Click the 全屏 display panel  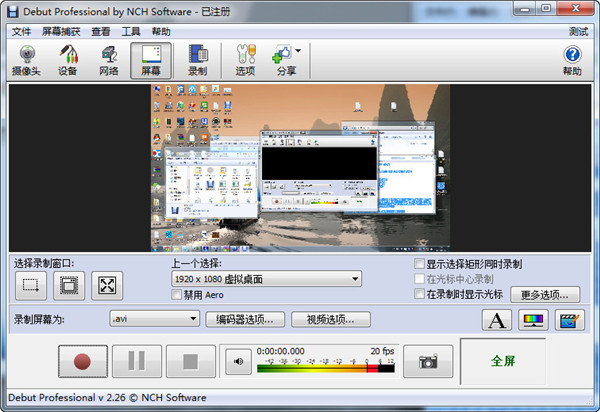coord(503,361)
